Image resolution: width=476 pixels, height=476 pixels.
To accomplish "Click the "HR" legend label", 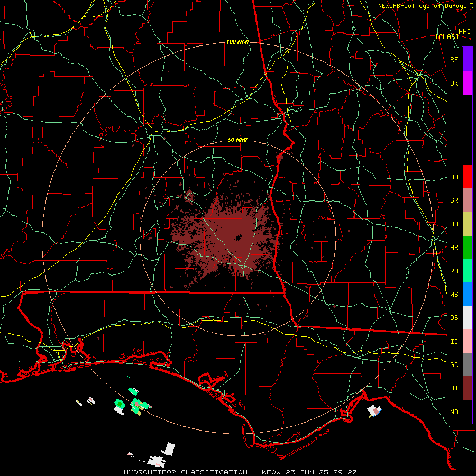I will tap(454, 248).
